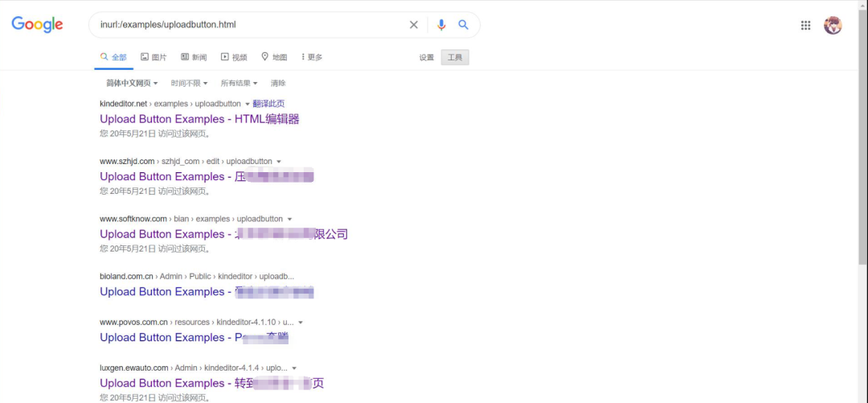Open 所有结果 filter dropdown

tap(240, 83)
